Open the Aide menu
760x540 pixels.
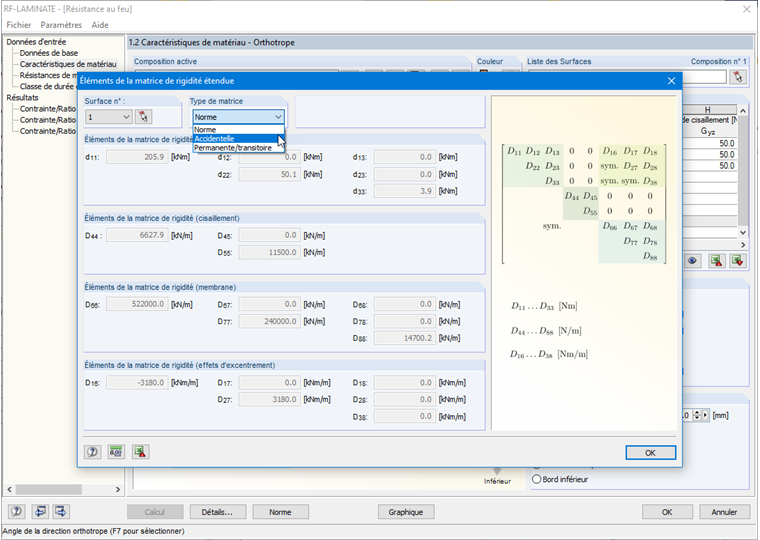(x=100, y=25)
